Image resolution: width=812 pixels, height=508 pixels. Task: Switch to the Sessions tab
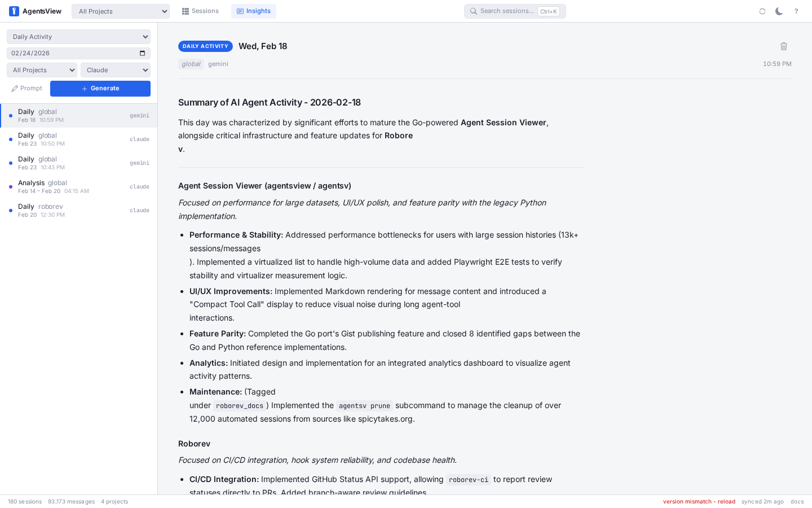(200, 11)
